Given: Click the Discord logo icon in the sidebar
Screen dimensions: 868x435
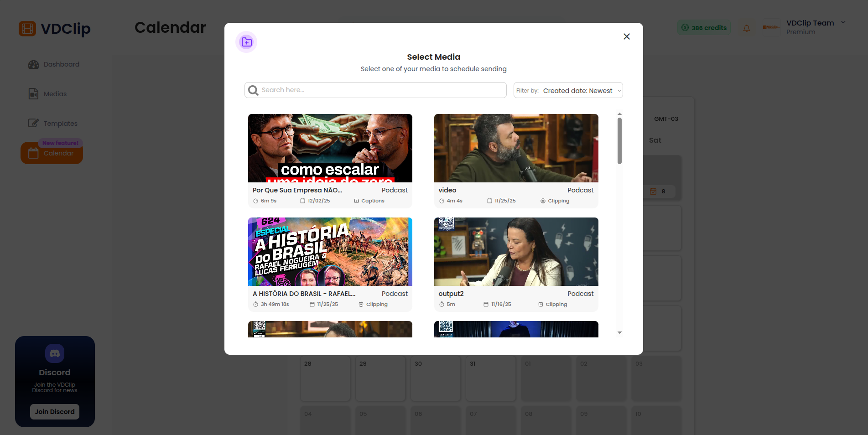Looking at the screenshot, I should 54,353.
